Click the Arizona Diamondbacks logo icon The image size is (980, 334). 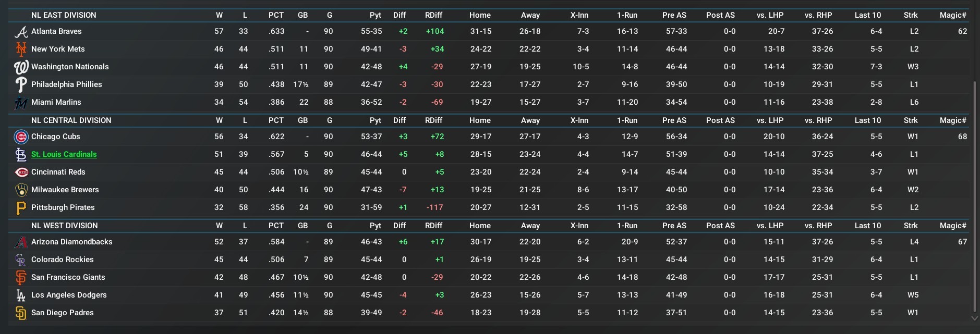click(21, 242)
